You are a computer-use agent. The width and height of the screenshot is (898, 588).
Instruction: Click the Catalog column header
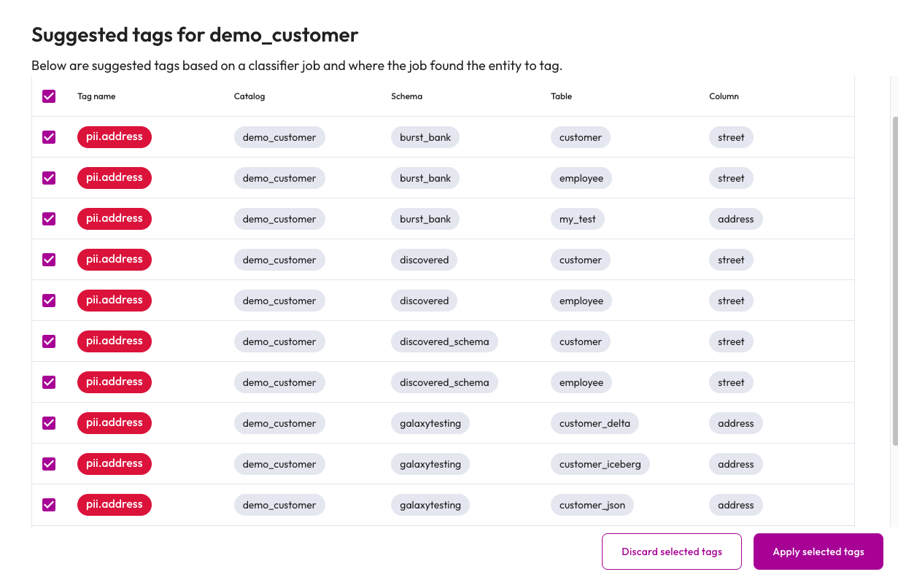pos(249,96)
